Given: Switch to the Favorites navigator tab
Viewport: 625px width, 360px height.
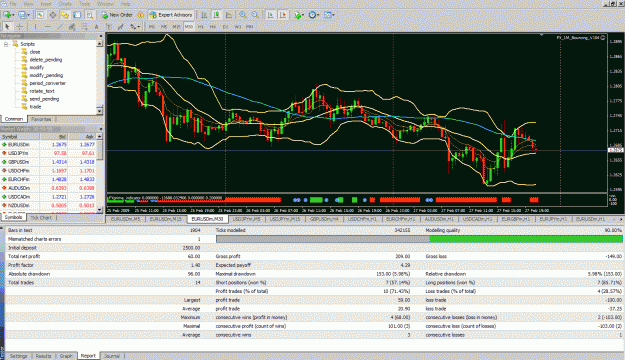Looking at the screenshot, I should click(41, 119).
